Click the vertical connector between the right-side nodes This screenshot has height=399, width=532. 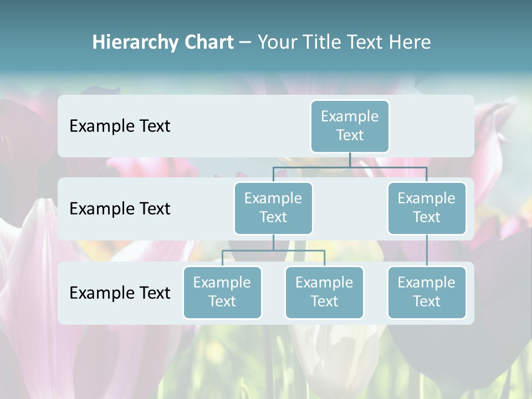[427, 250]
